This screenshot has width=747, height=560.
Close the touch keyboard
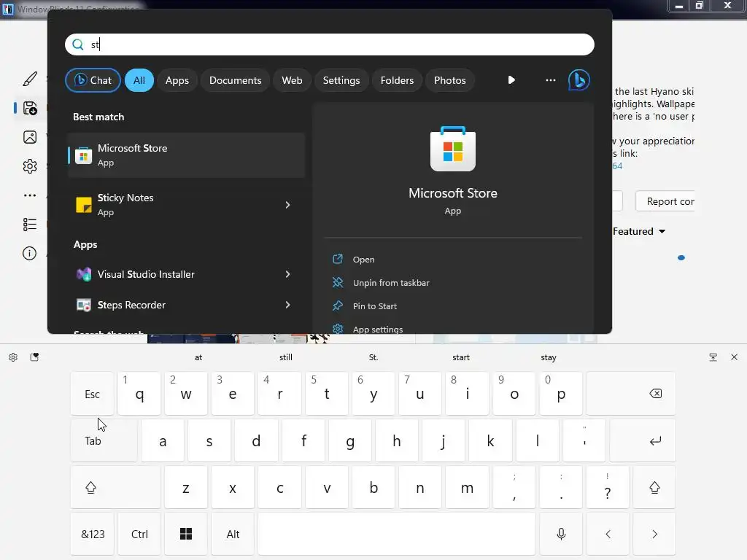pos(734,357)
